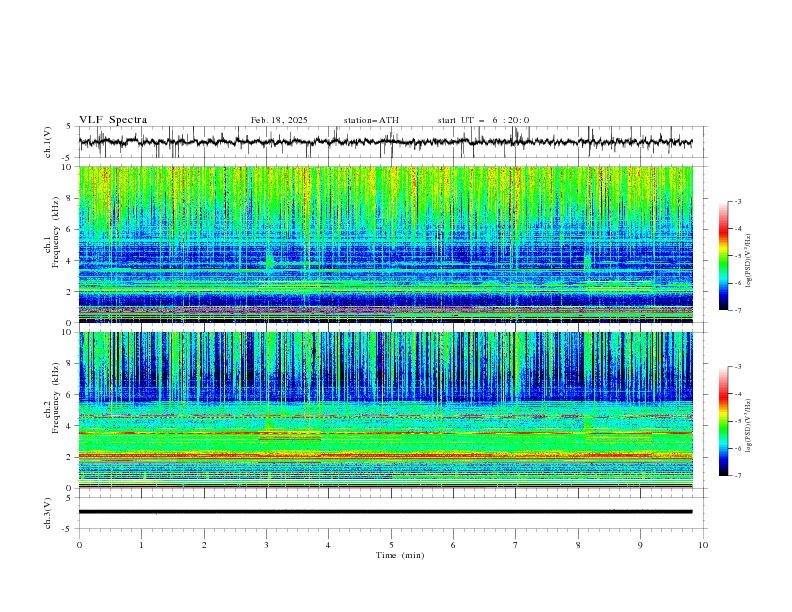Click the ch.3 flat black waveform trace

point(386,512)
